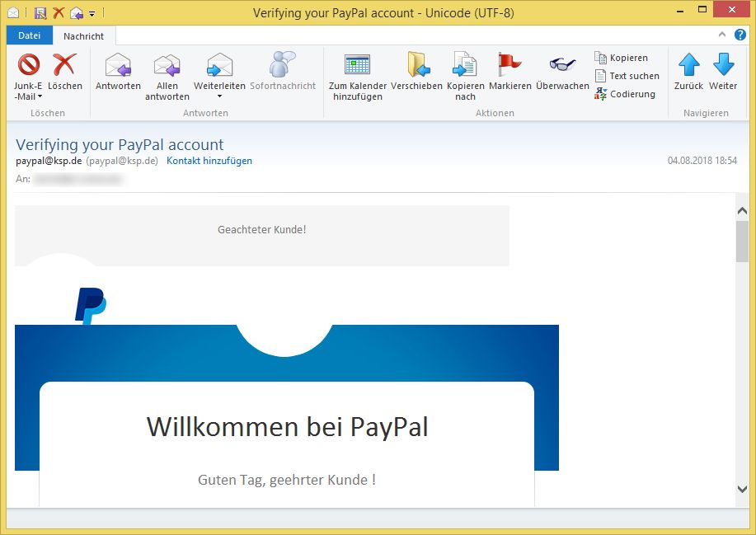Move message using Verschieben folder icon
Screen dimensions: 756x535
tap(418, 64)
